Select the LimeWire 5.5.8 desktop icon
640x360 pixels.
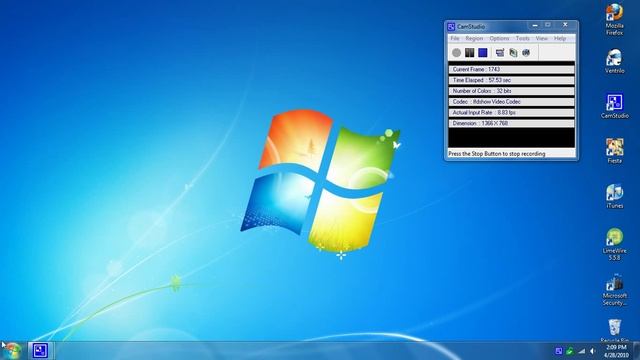[x=614, y=244]
